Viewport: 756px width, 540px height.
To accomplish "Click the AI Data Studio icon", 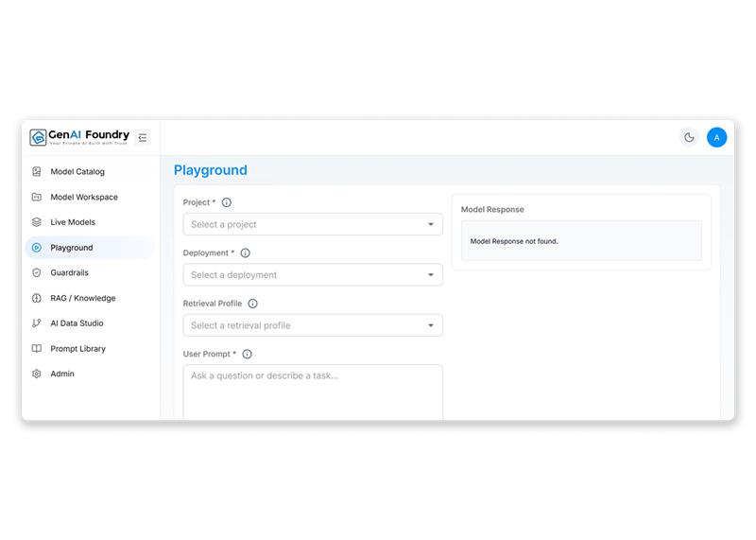I will click(37, 323).
